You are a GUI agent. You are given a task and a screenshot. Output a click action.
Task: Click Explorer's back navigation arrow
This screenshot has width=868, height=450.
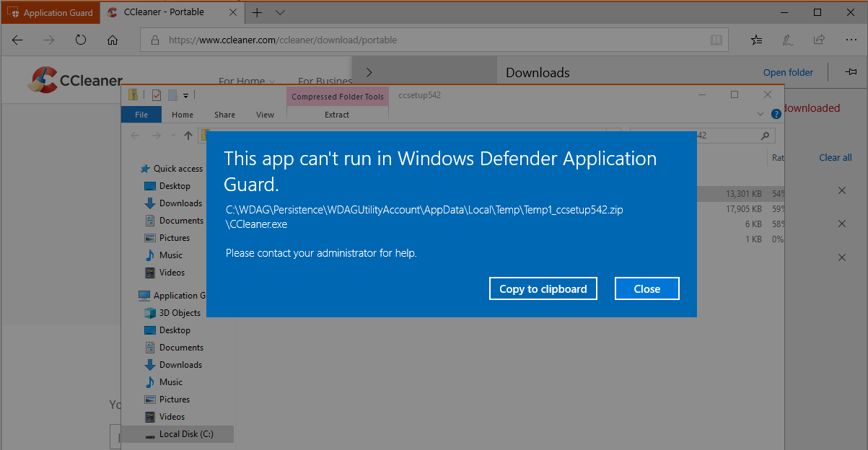point(136,135)
